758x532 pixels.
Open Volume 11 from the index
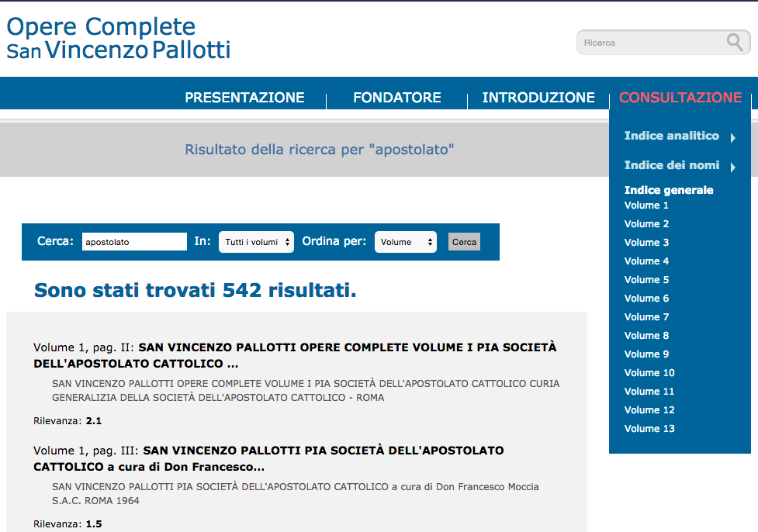[649, 392]
